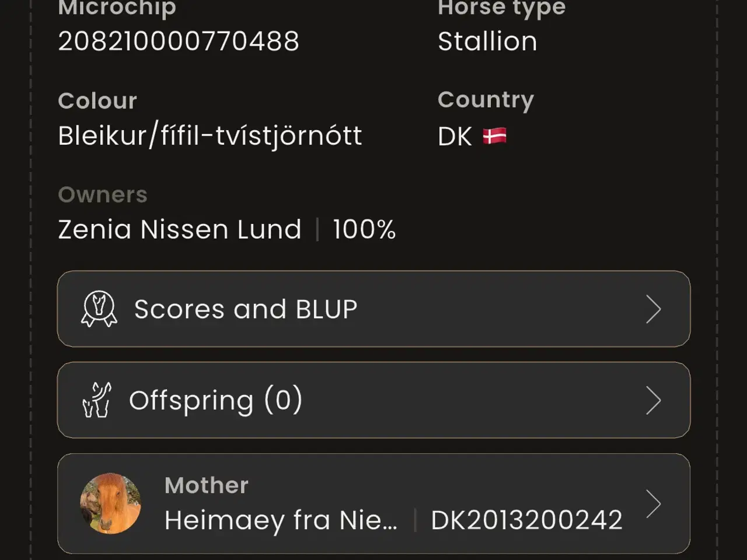Expand the Offspring (0) list
747x560 pixels.
[373, 400]
